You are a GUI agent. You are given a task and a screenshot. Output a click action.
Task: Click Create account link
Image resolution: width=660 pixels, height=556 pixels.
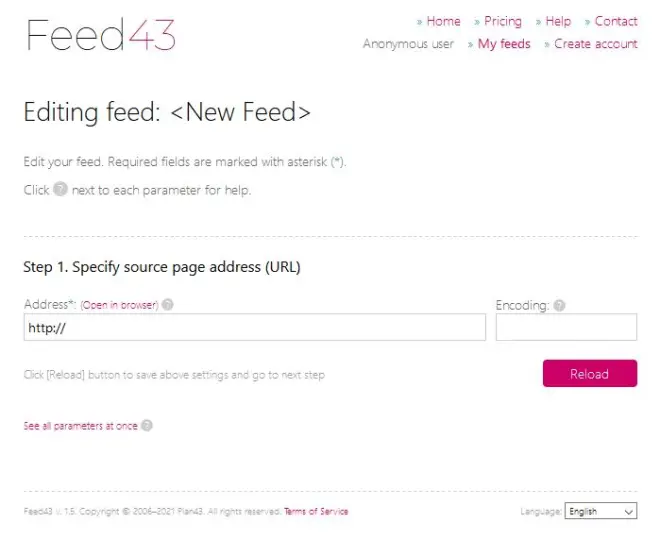596,44
